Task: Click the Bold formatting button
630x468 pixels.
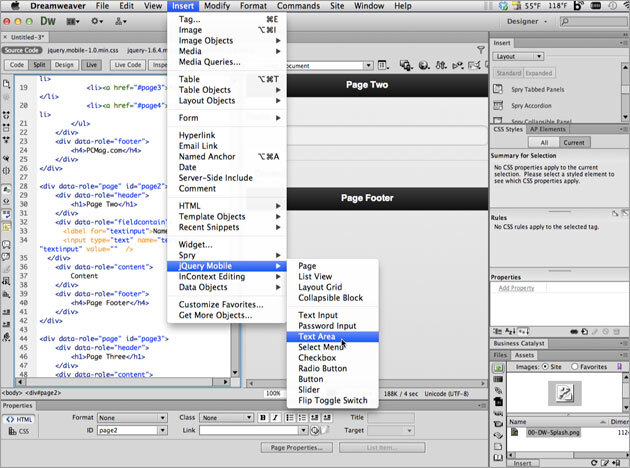Action: (x=263, y=418)
